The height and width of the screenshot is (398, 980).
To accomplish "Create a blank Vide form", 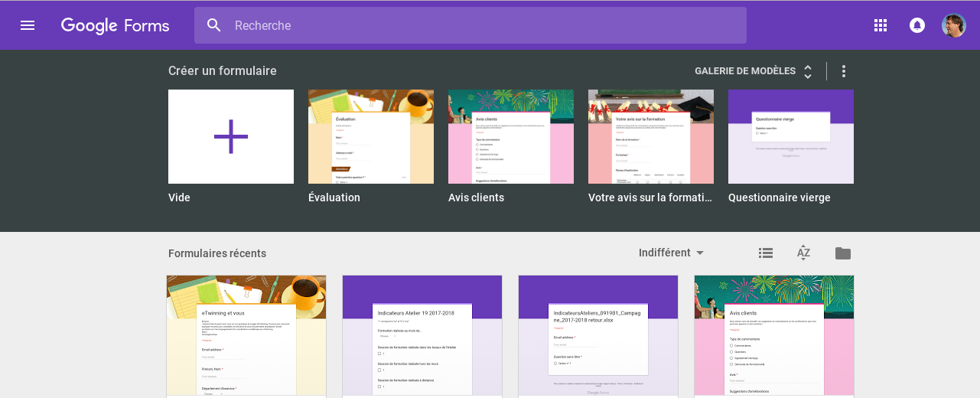I will click(x=231, y=137).
